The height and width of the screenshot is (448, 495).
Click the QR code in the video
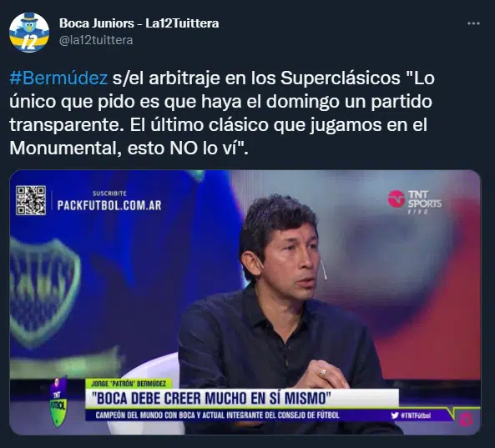pos(31,200)
